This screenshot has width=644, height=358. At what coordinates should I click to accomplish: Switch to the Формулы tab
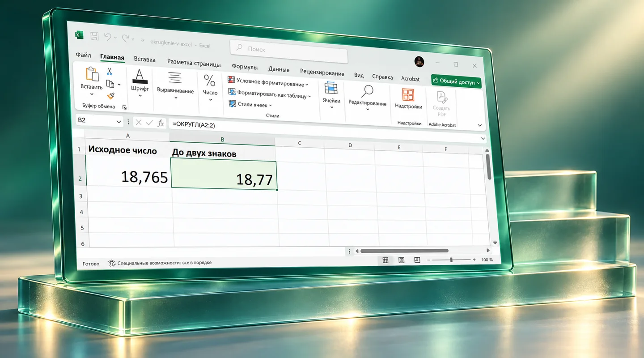click(x=245, y=67)
